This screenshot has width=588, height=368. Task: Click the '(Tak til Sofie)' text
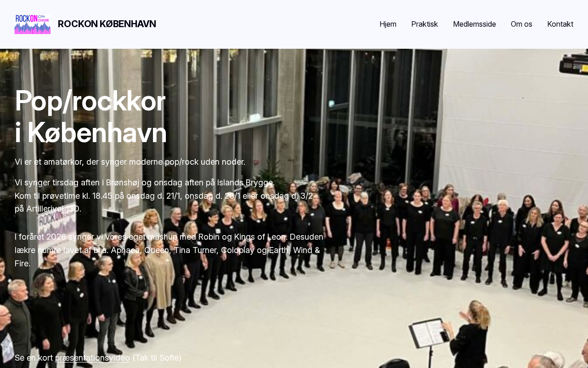[x=157, y=357]
